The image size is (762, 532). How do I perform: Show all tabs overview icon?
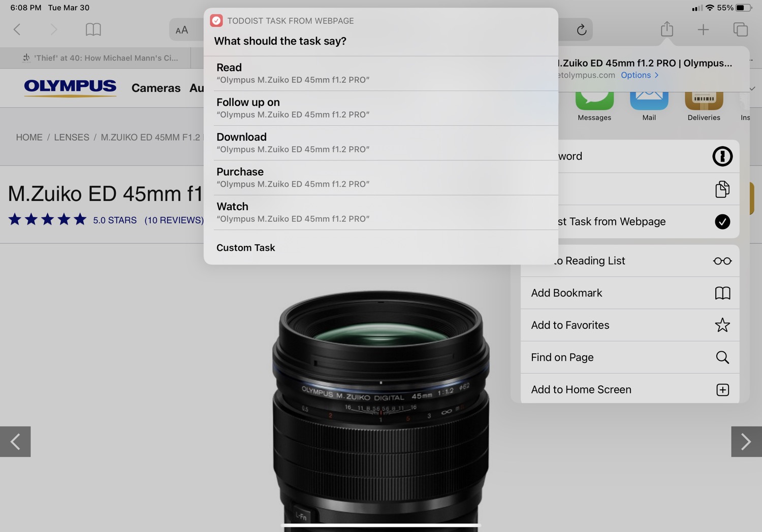pyautogui.click(x=740, y=29)
